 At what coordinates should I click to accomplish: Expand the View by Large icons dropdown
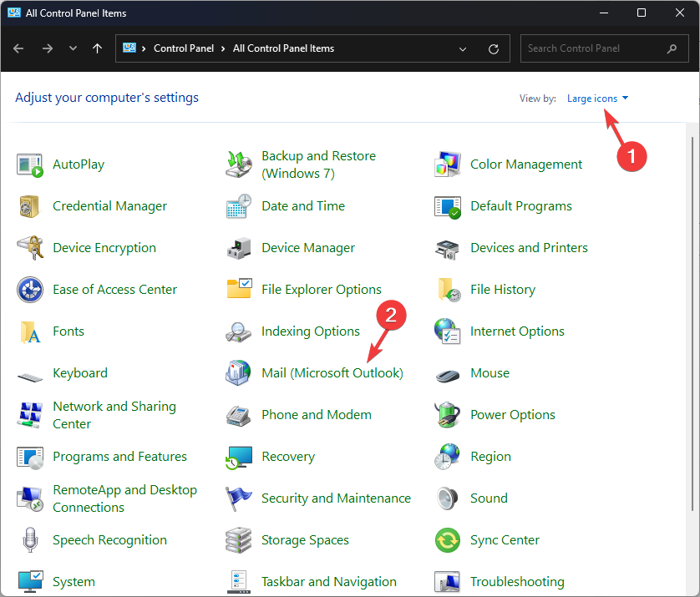click(x=597, y=99)
